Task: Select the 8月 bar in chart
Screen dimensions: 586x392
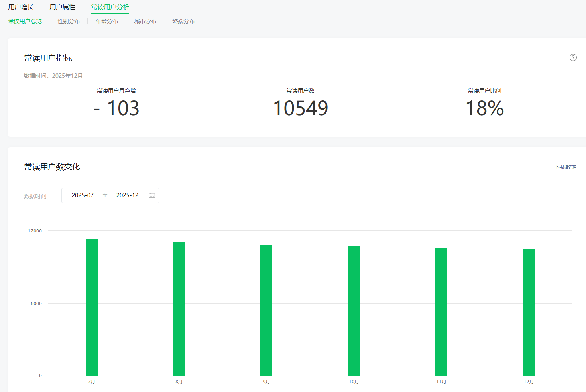Action: [179, 308]
